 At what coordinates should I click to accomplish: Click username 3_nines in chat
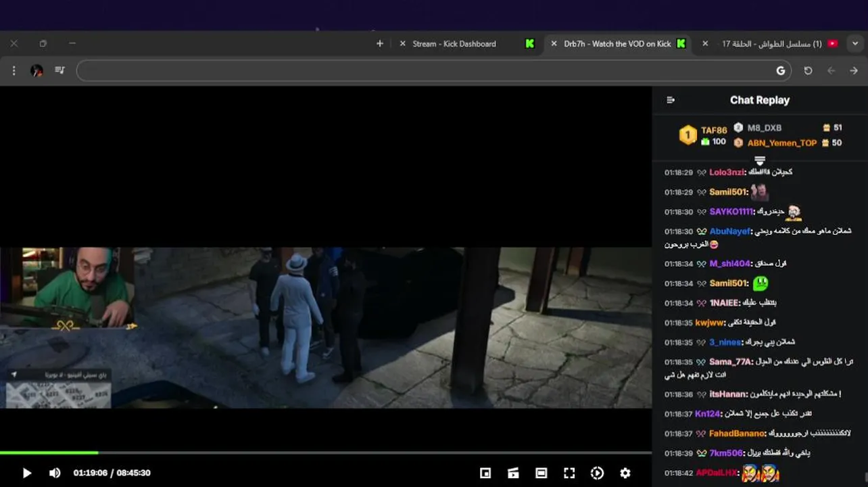coord(725,342)
